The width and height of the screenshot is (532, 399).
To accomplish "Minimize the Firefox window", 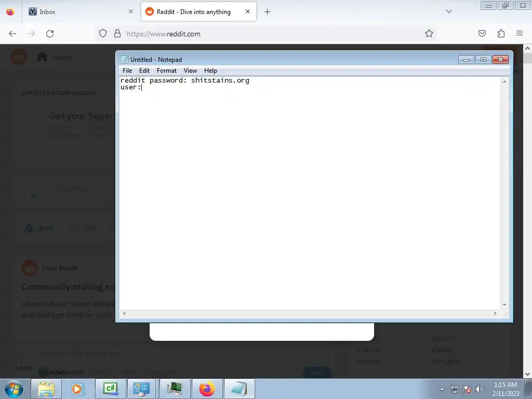I will (488, 5).
